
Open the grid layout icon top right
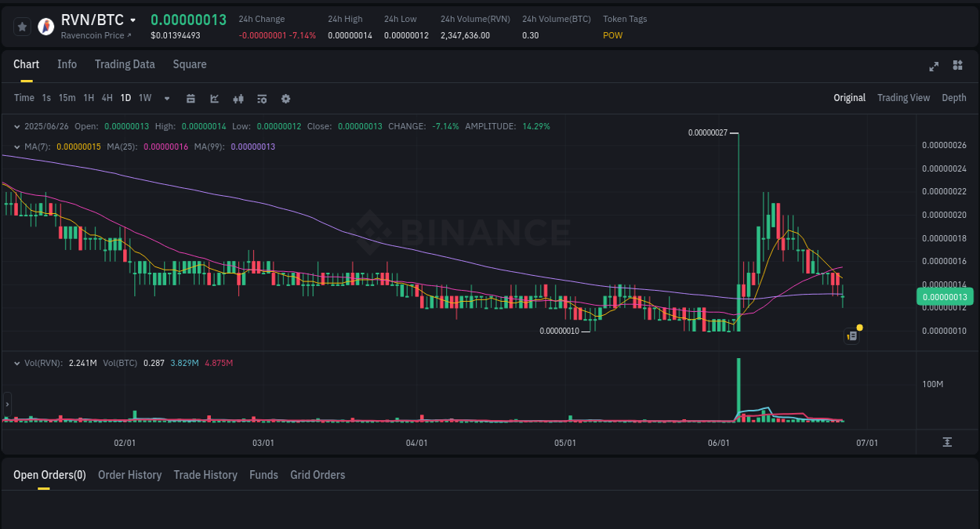click(x=957, y=66)
